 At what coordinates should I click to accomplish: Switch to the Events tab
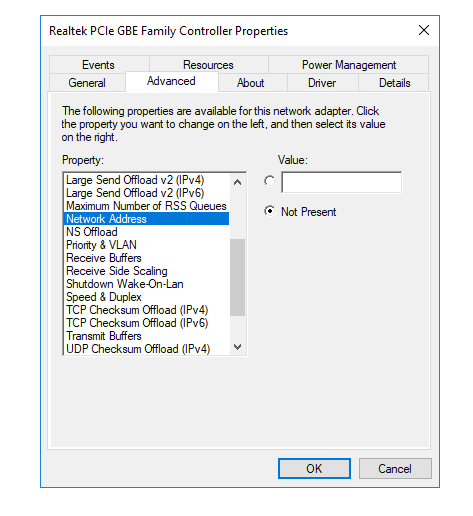tap(99, 65)
